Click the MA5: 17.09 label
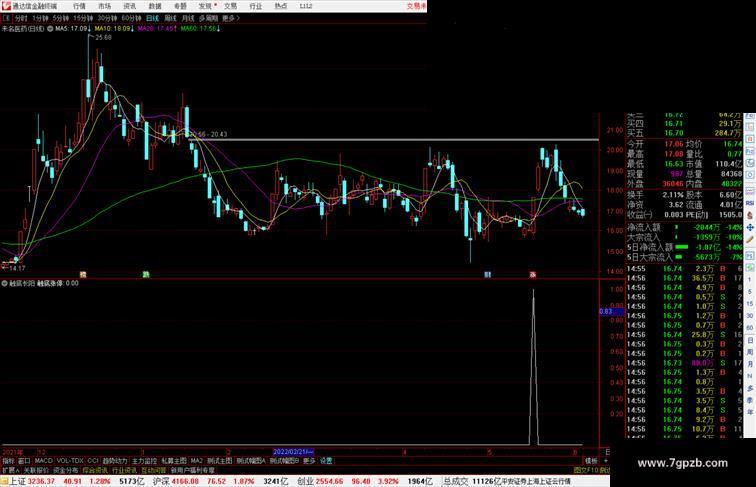 [73, 29]
